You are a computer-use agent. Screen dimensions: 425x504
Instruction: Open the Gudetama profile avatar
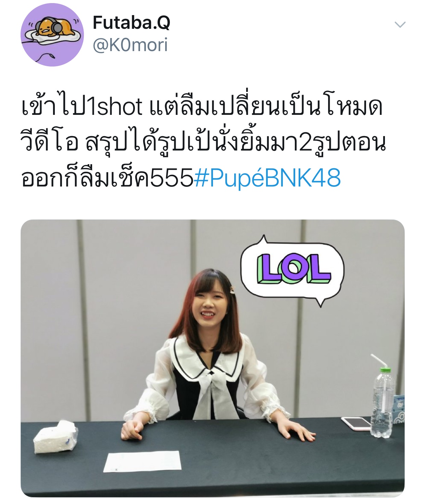click(52, 35)
